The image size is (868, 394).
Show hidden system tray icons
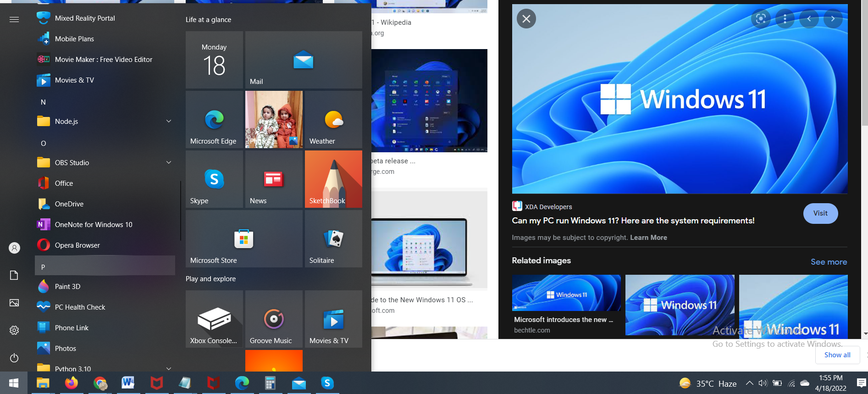coord(749,383)
